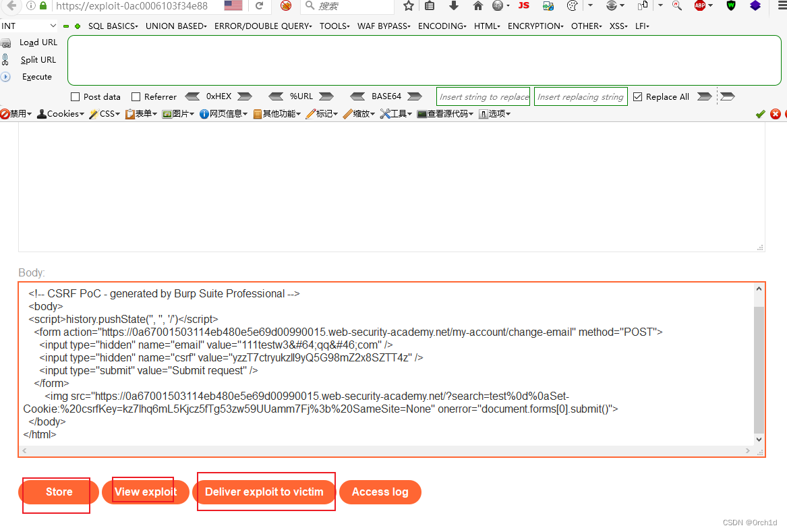Click the red X error icon
The height and width of the screenshot is (532, 787).
pyautogui.click(x=776, y=114)
